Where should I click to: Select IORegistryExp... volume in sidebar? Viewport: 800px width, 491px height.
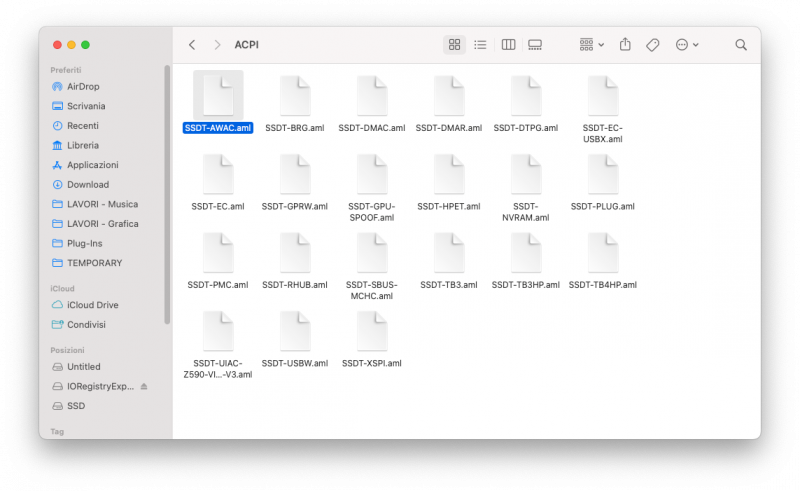93,386
